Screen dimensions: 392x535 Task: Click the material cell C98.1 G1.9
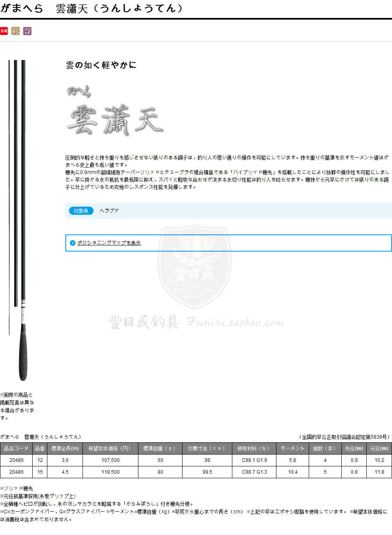254,460
